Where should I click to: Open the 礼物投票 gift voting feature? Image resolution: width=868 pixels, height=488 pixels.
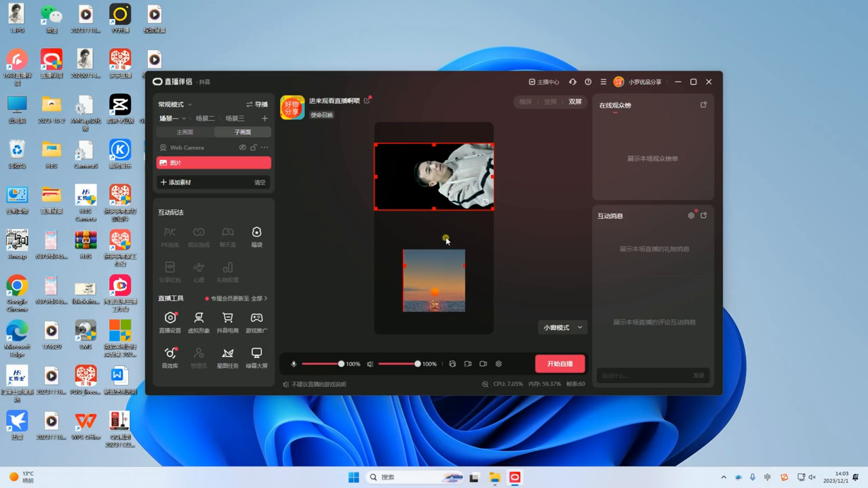point(228,272)
